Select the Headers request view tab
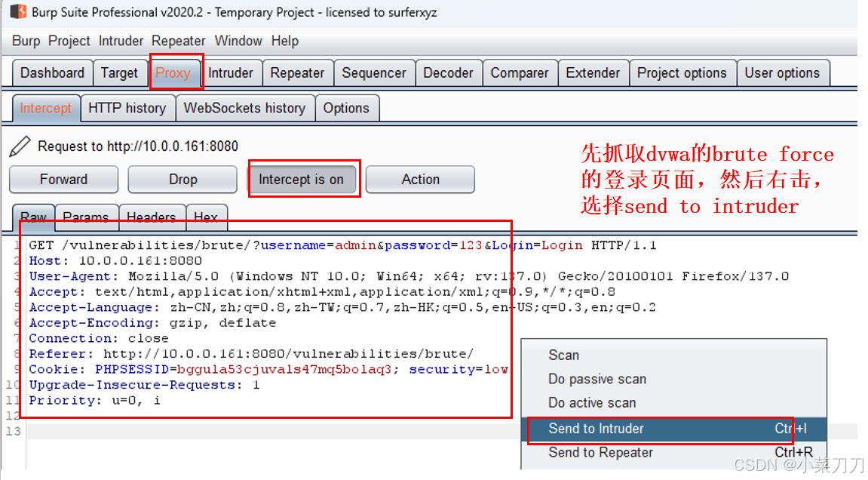 click(x=151, y=217)
